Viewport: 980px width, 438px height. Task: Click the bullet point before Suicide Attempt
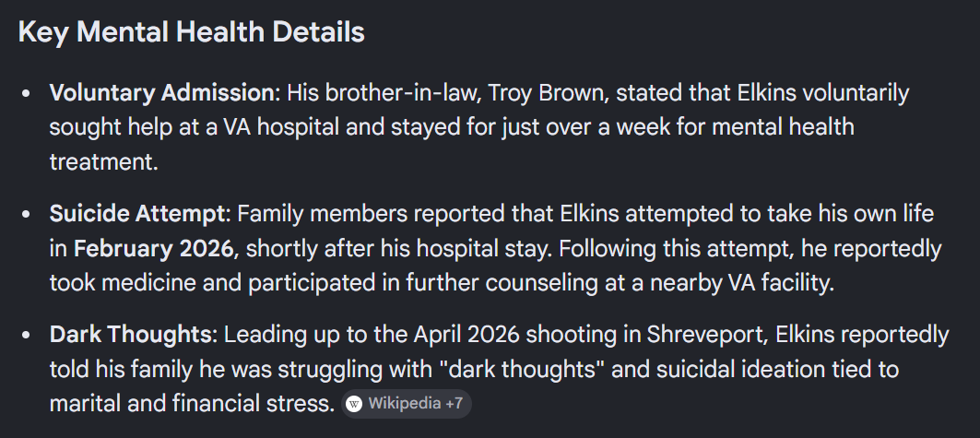coord(26,214)
